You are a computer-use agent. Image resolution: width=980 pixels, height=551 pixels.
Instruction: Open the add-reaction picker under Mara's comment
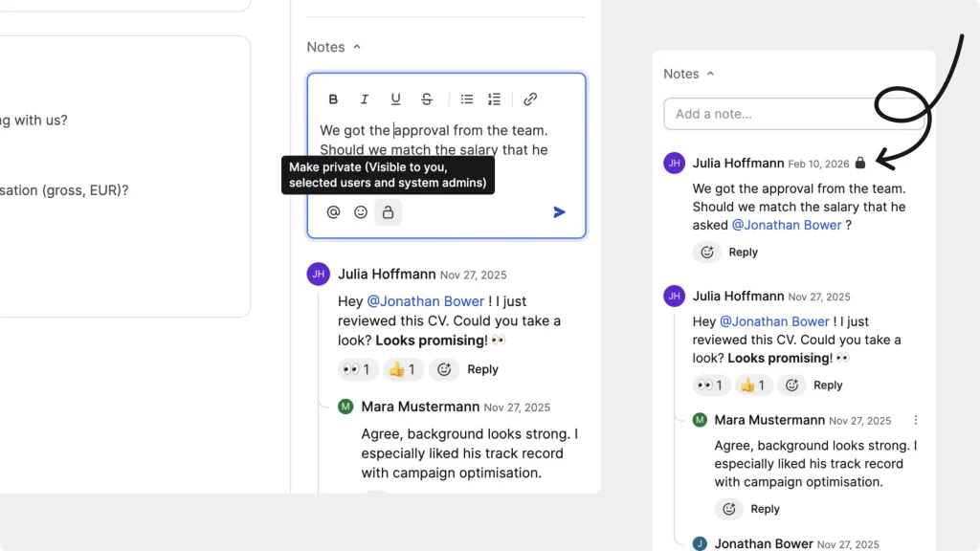coord(728,509)
